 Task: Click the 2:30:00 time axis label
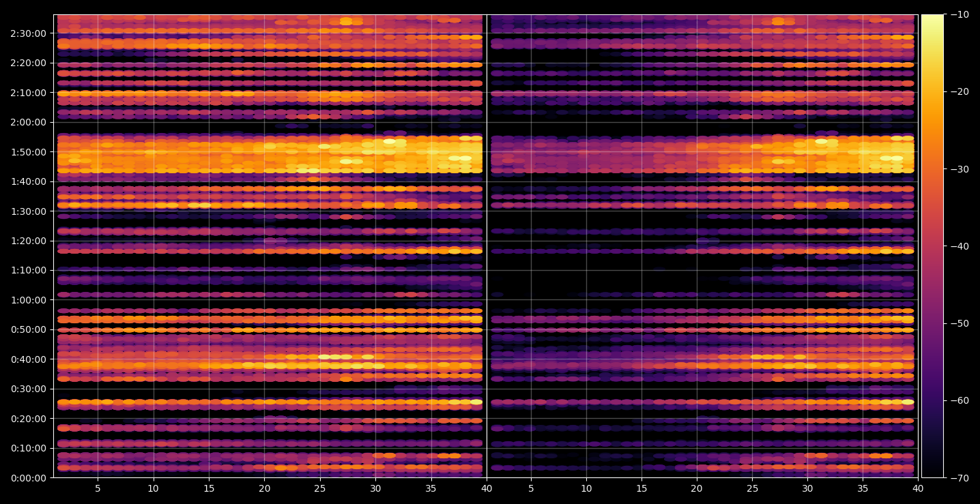click(29, 33)
